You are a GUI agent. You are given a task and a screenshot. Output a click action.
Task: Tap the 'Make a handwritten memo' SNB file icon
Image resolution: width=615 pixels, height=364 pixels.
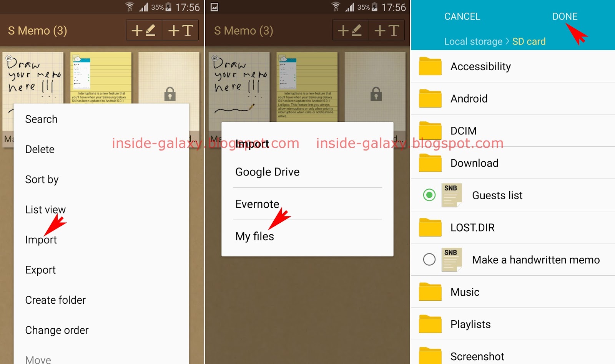(452, 260)
